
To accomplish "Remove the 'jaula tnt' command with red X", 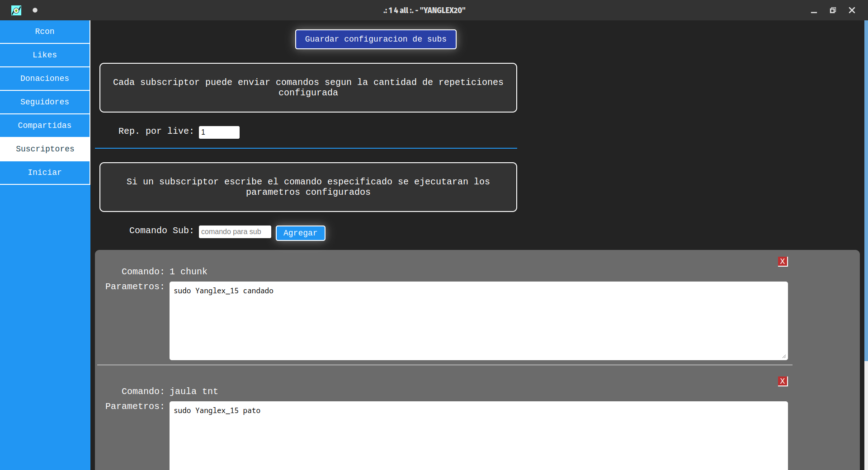I will pos(783,381).
